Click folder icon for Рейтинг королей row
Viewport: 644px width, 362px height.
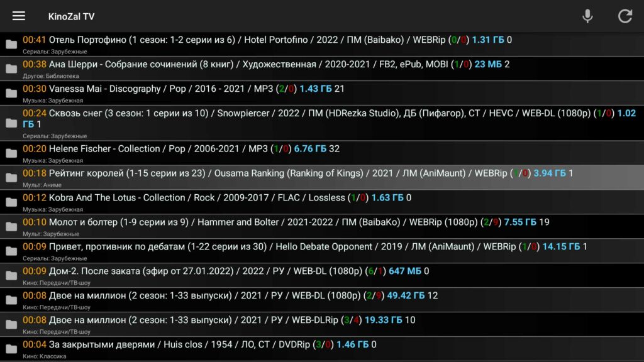pos(11,177)
